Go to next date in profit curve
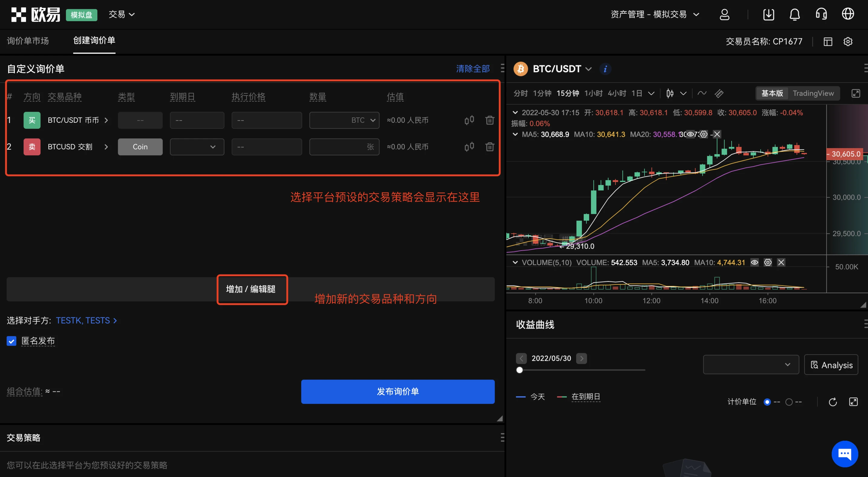This screenshot has height=477, width=868. [x=581, y=359]
